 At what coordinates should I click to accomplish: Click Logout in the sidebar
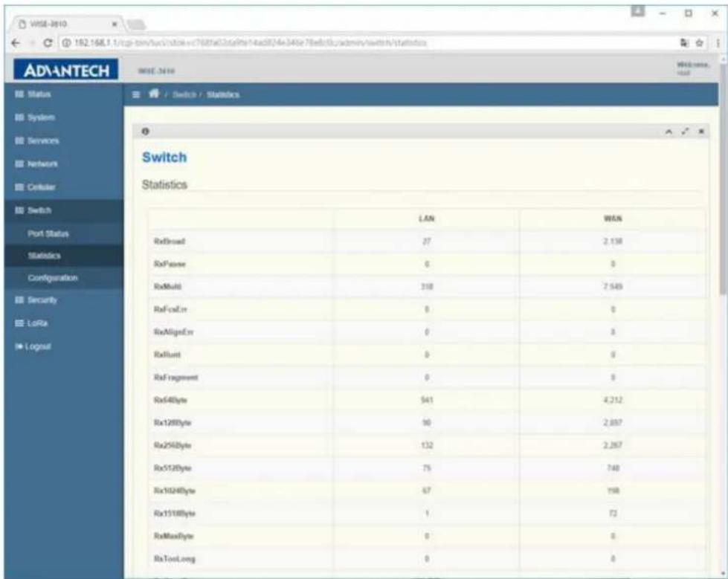click(33, 346)
